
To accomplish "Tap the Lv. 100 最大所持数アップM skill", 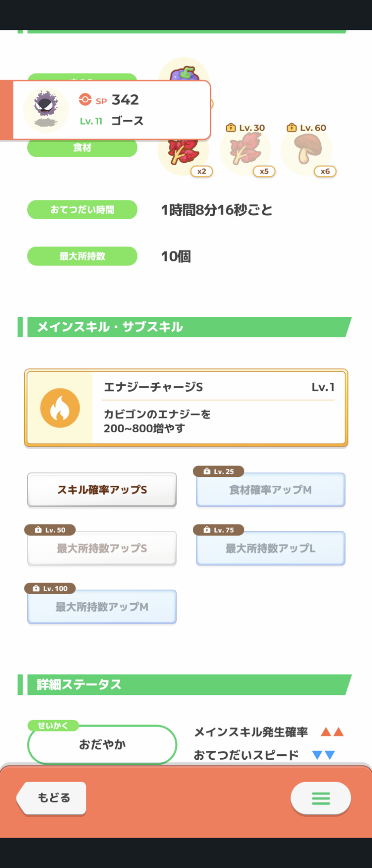I will [102, 607].
